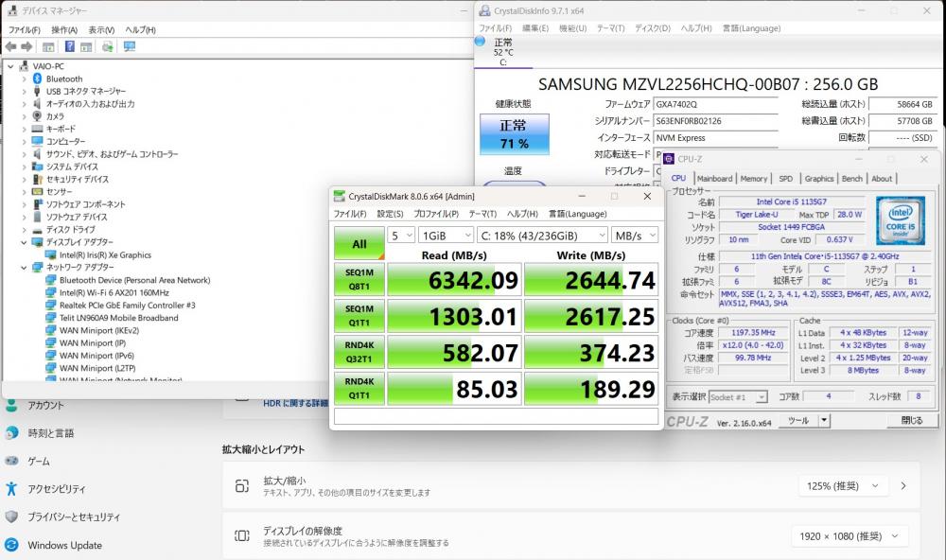Click the monitor icon in Device Manager toolbar
The height and width of the screenshot is (560, 946).
coord(129,46)
